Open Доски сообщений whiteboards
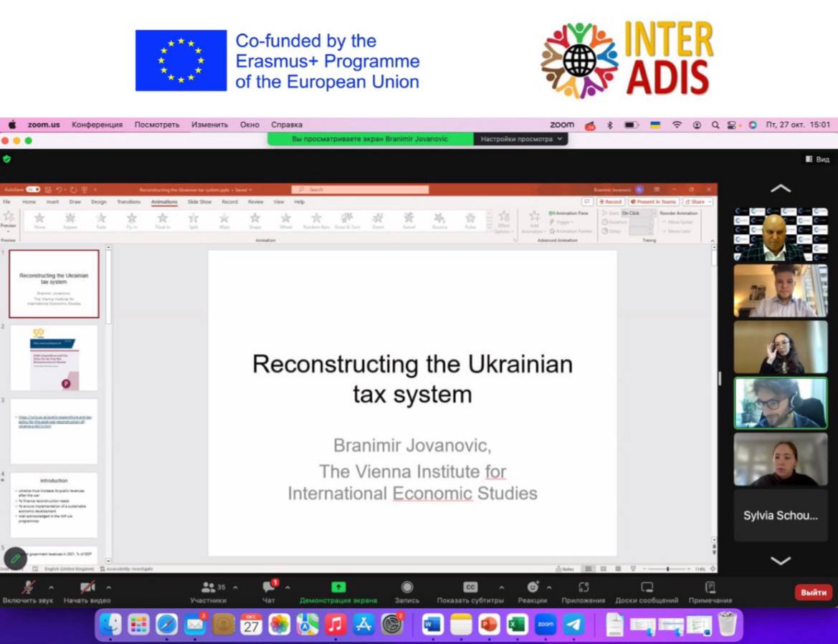The width and height of the screenshot is (838, 644). (x=647, y=592)
